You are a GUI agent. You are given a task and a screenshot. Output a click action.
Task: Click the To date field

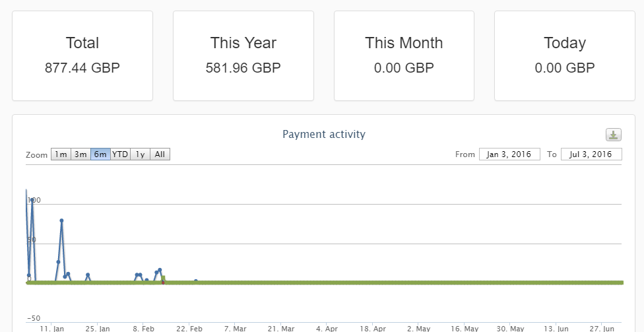click(591, 154)
